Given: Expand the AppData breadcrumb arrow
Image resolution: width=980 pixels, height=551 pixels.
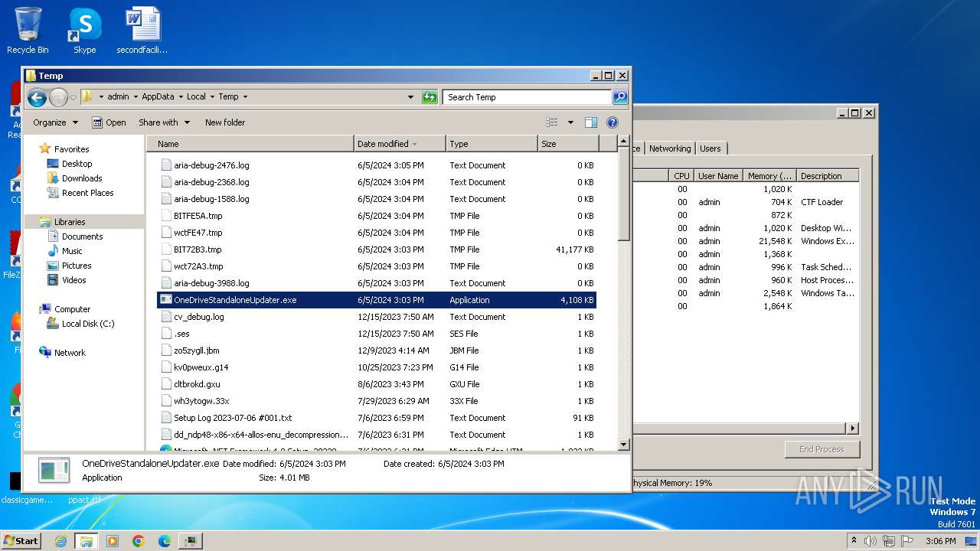Looking at the screenshot, I should pyautogui.click(x=181, y=97).
